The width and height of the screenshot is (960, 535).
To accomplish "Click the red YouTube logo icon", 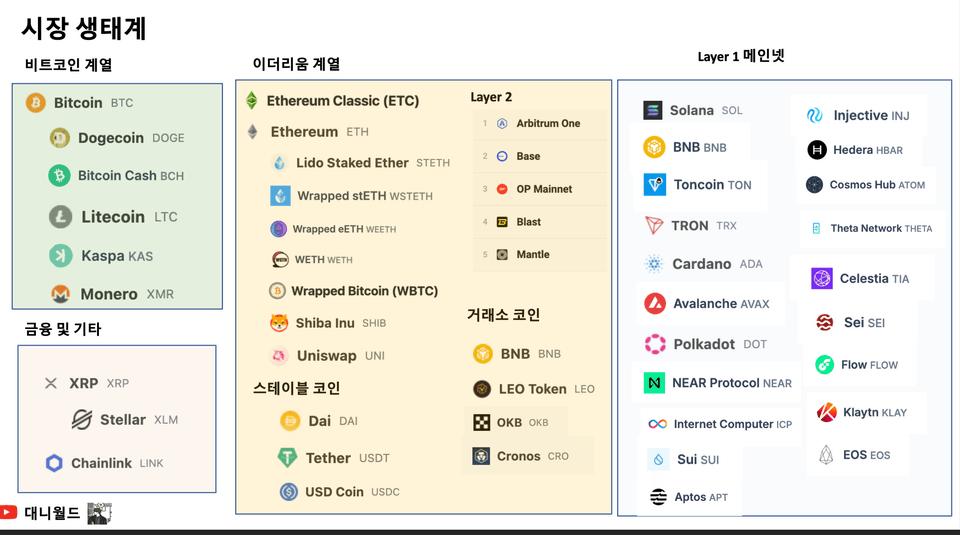I will coord(8,512).
